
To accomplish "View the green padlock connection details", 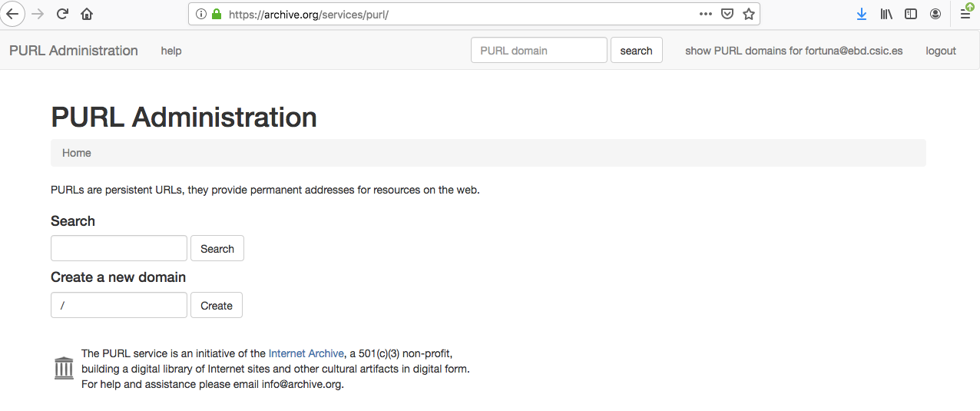I will point(216,14).
